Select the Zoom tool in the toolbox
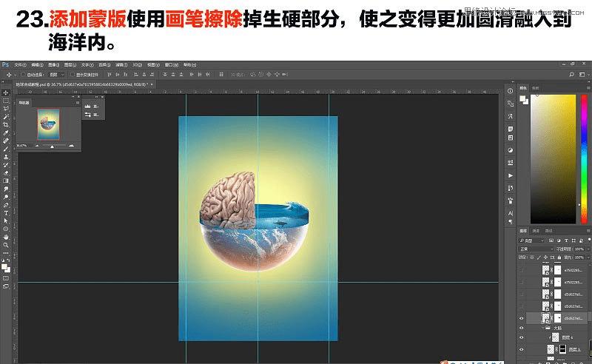Screen dimensions: 592x364 tap(6, 245)
